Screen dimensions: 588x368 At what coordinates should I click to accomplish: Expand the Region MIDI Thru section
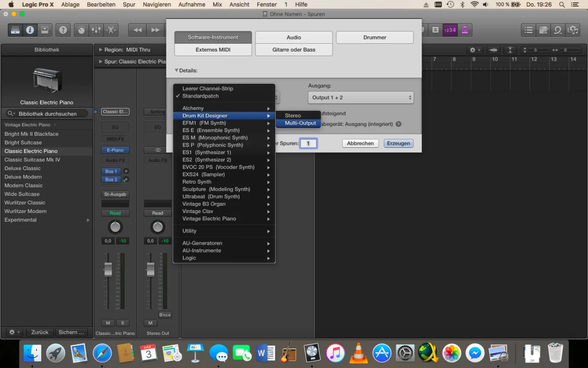pyautogui.click(x=101, y=50)
